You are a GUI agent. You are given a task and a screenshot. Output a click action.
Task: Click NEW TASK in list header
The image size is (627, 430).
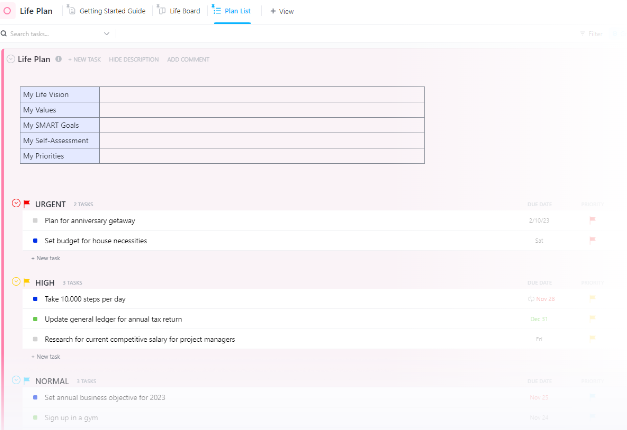(x=84, y=60)
